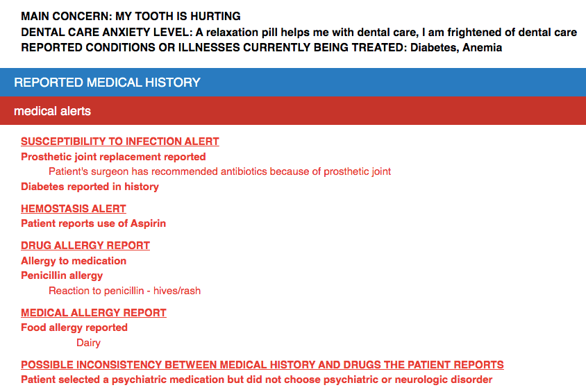Click the Food allergy reported entry
586x392 pixels.
pos(74,327)
